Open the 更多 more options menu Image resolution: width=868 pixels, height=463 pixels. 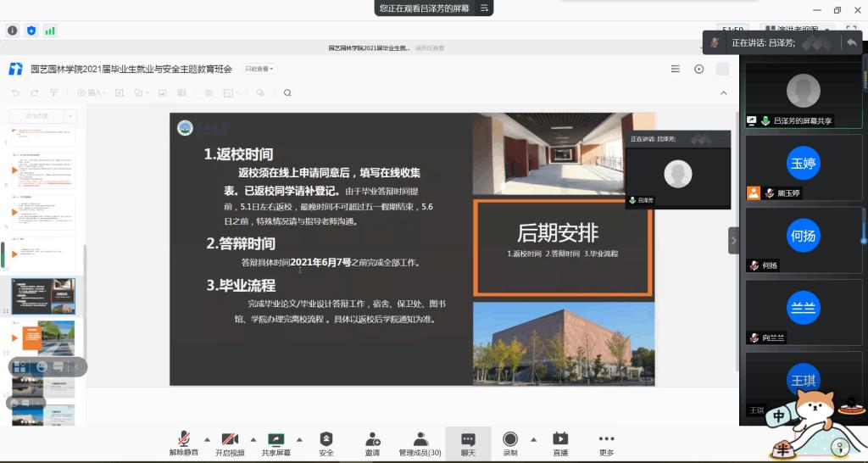[606, 439]
